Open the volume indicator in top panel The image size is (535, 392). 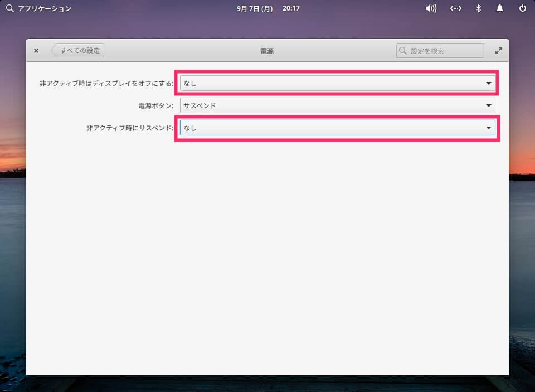(x=431, y=8)
